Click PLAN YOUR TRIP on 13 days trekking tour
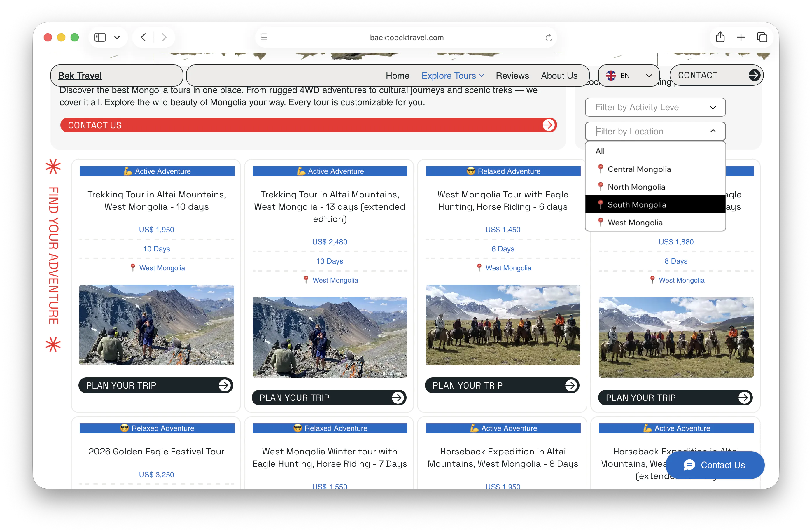The width and height of the screenshot is (812, 532). click(x=329, y=398)
